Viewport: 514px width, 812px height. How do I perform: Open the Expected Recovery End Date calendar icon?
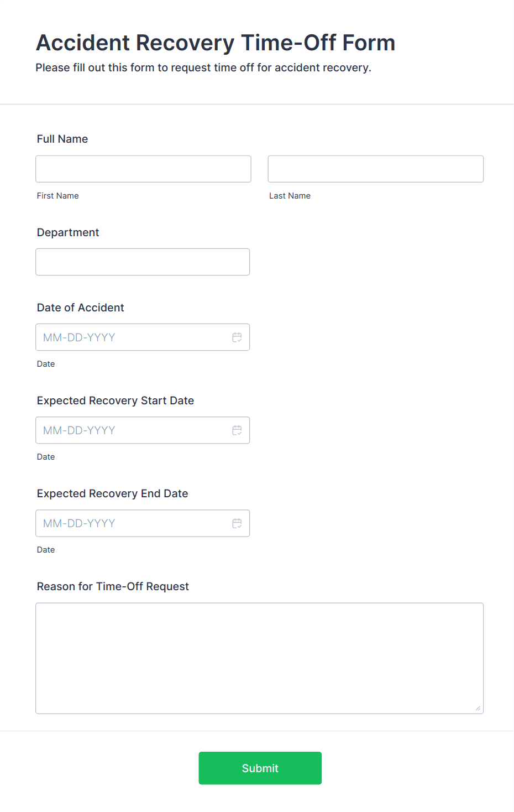coord(237,523)
